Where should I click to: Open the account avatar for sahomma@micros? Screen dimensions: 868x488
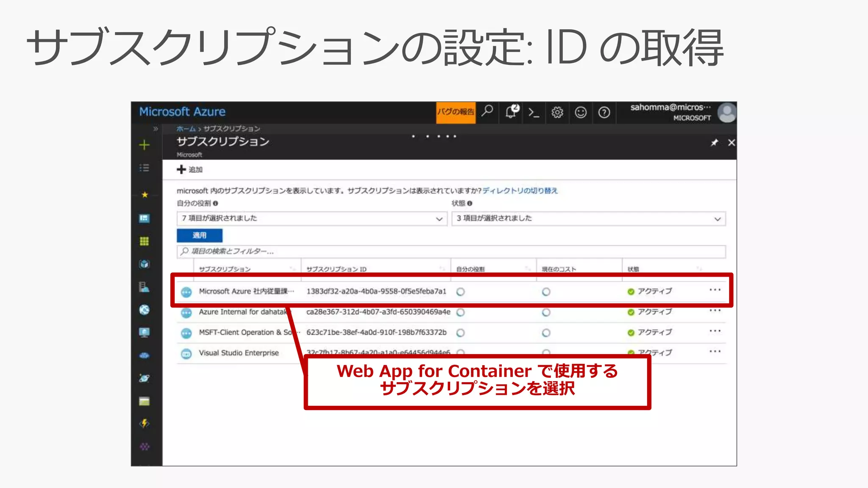(x=727, y=113)
